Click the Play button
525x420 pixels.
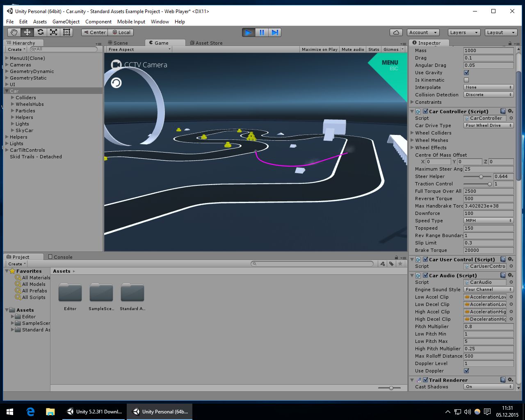click(248, 32)
